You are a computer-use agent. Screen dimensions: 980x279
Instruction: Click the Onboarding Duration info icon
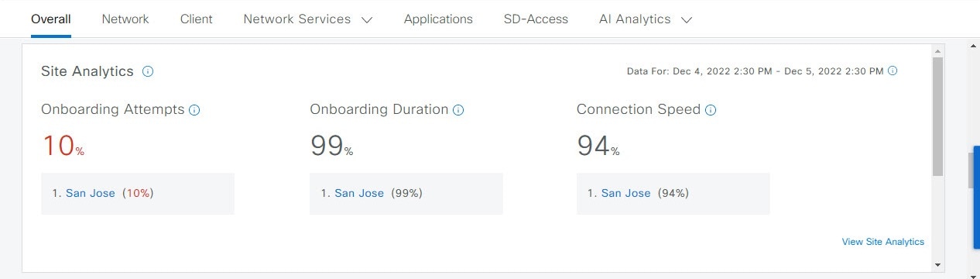458,110
